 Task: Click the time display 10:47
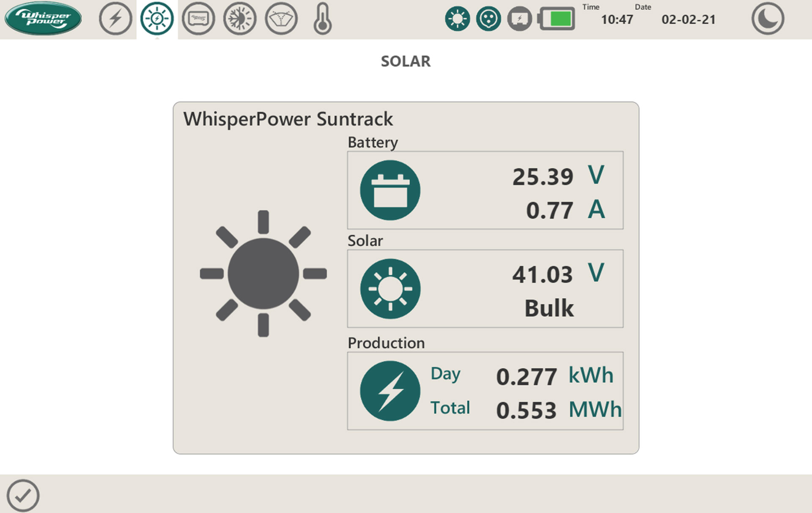[617, 19]
